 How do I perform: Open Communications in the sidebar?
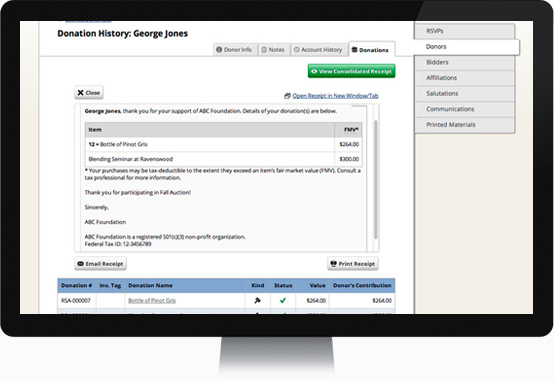click(x=465, y=109)
